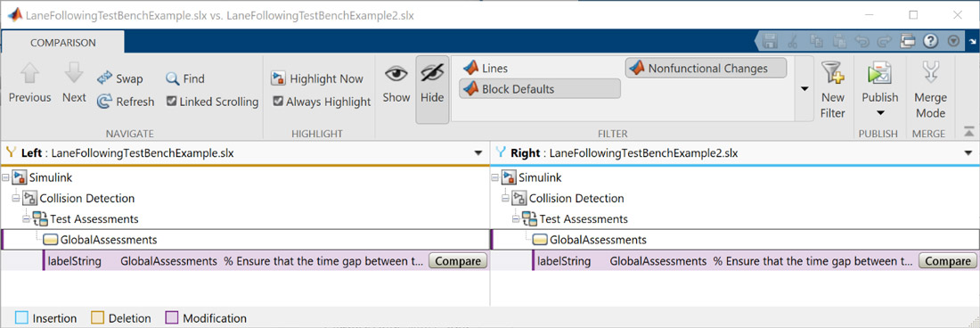The height and width of the screenshot is (328, 980).
Task: Refresh the comparison
Action: (x=126, y=102)
